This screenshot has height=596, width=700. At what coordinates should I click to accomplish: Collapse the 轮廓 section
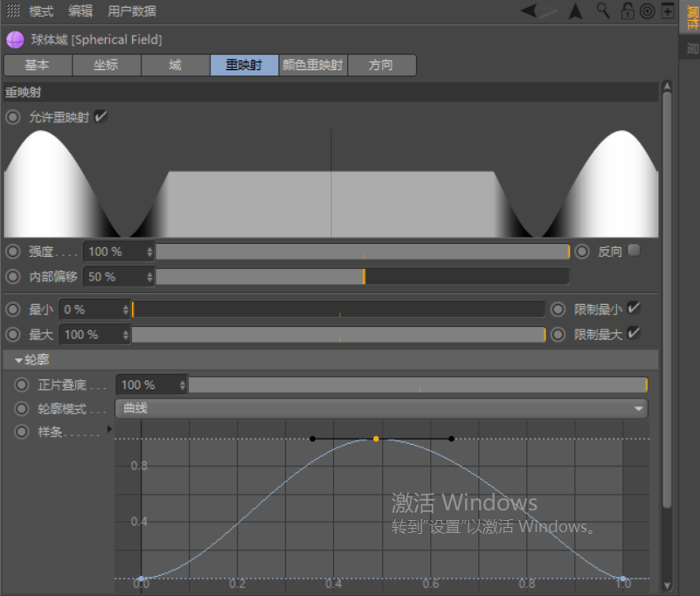[18, 360]
